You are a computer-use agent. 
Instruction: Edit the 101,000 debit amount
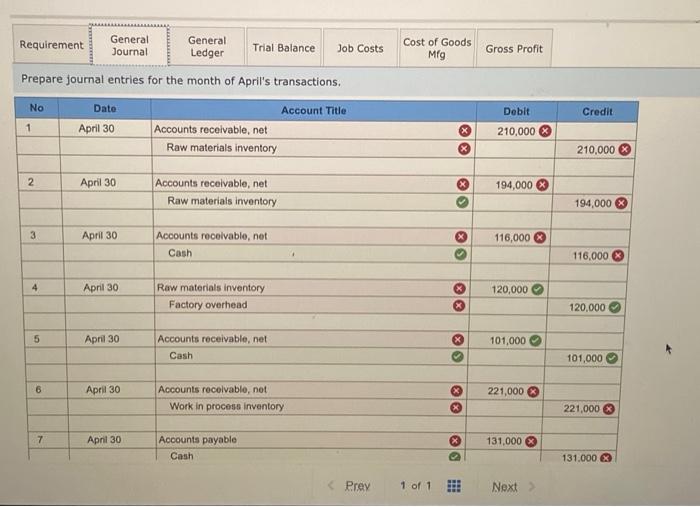pyautogui.click(x=507, y=341)
